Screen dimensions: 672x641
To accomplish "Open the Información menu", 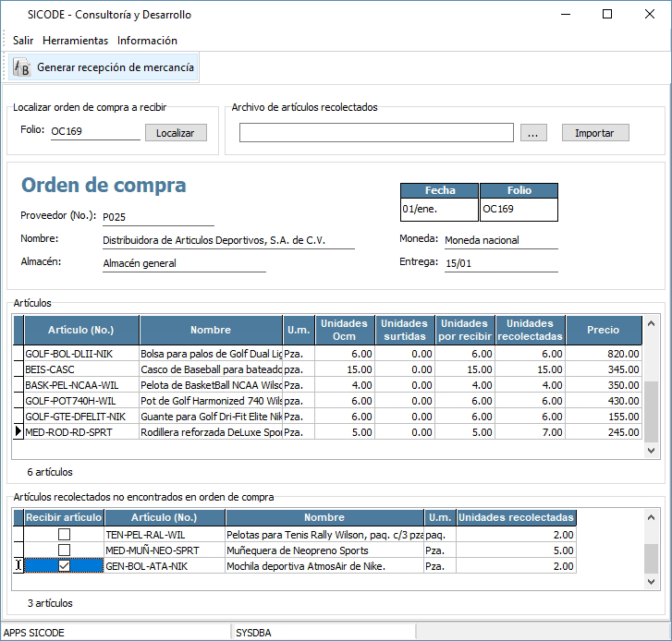I will 147,41.
